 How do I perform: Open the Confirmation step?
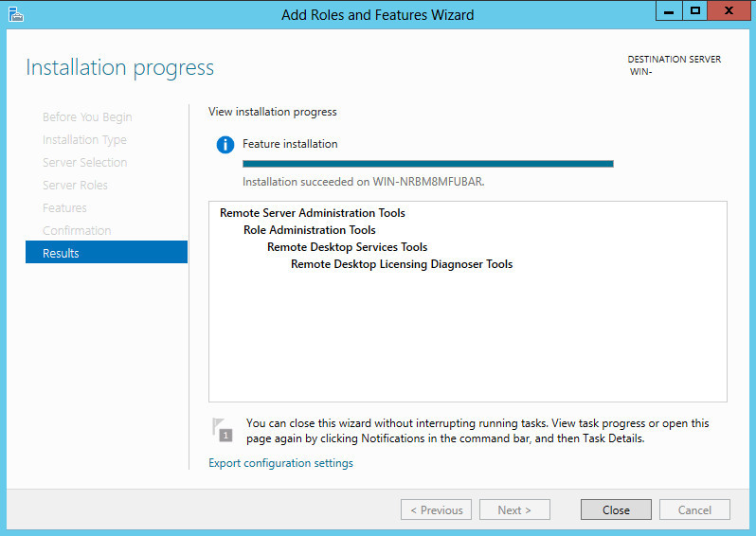(x=77, y=230)
